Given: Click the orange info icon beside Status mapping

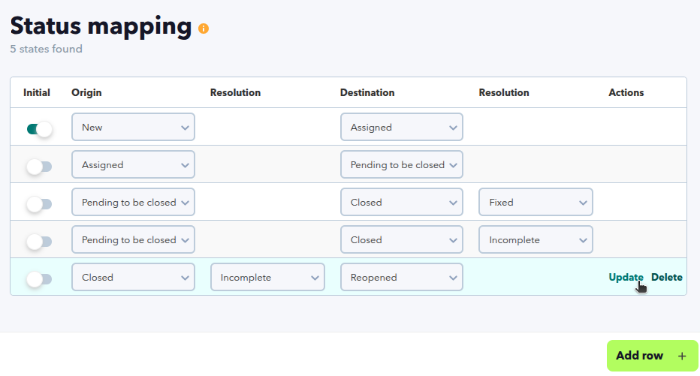Looking at the screenshot, I should (x=204, y=29).
